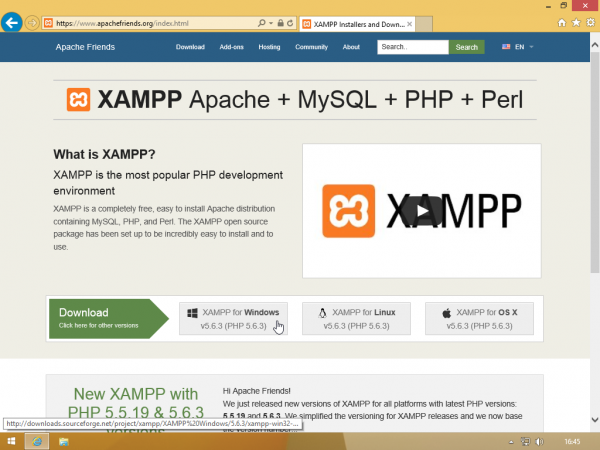
Task: Open the Community menu item
Action: 311,47
